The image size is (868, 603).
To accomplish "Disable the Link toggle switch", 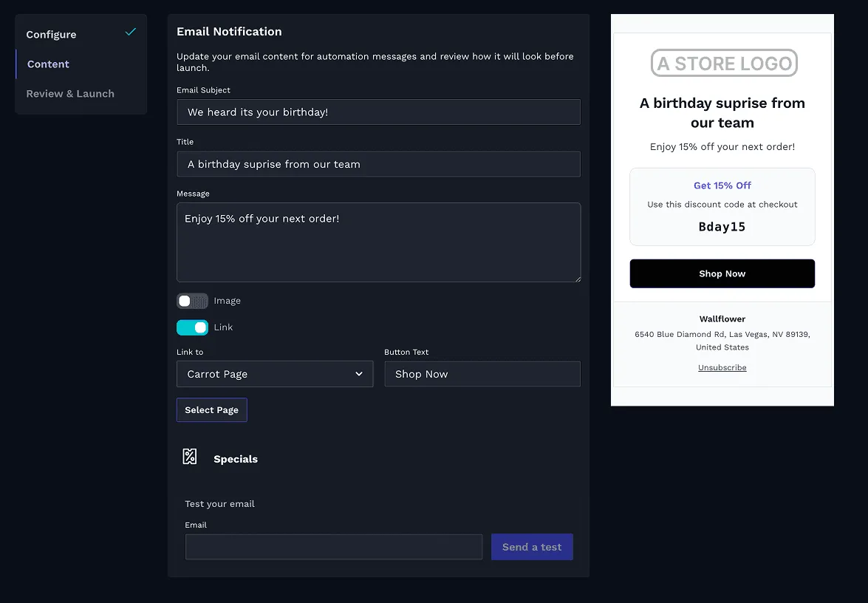I will click(x=192, y=327).
